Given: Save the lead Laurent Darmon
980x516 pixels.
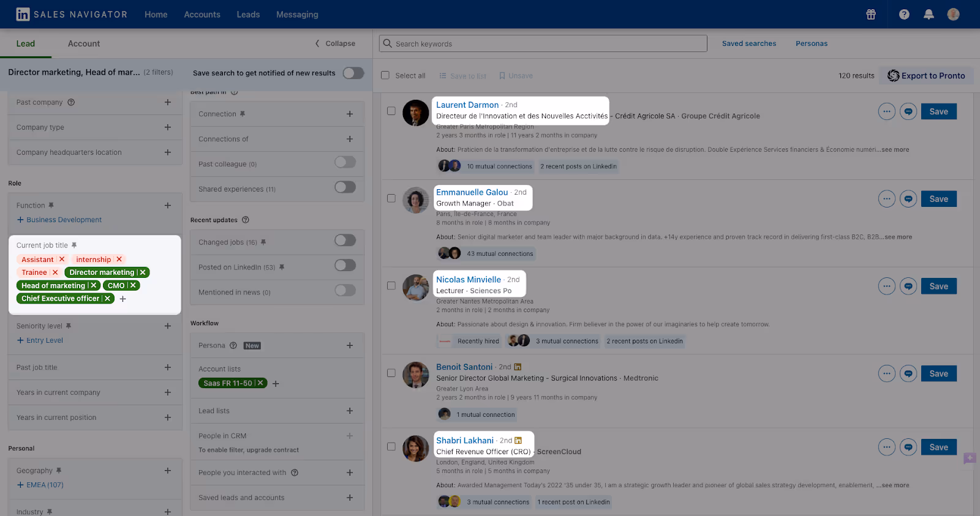Looking at the screenshot, I should (938, 111).
